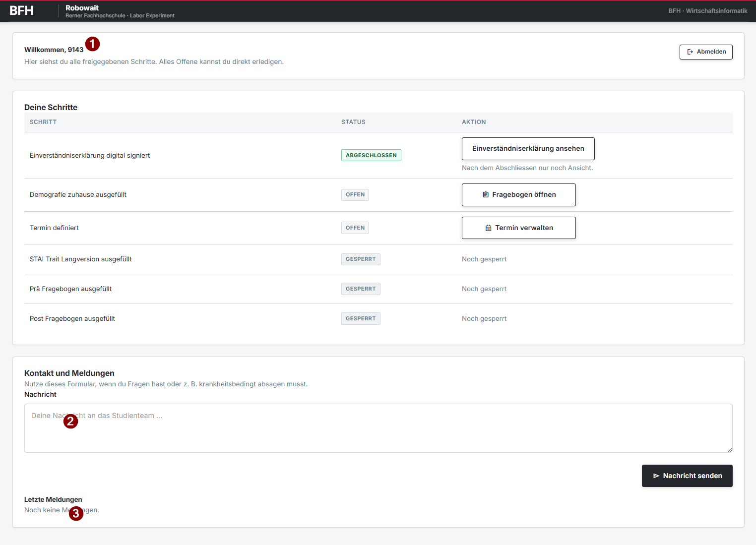
Task: Click 'Nach dem Abschliessen nur noch Ansicht.' note
Action: [x=527, y=168]
